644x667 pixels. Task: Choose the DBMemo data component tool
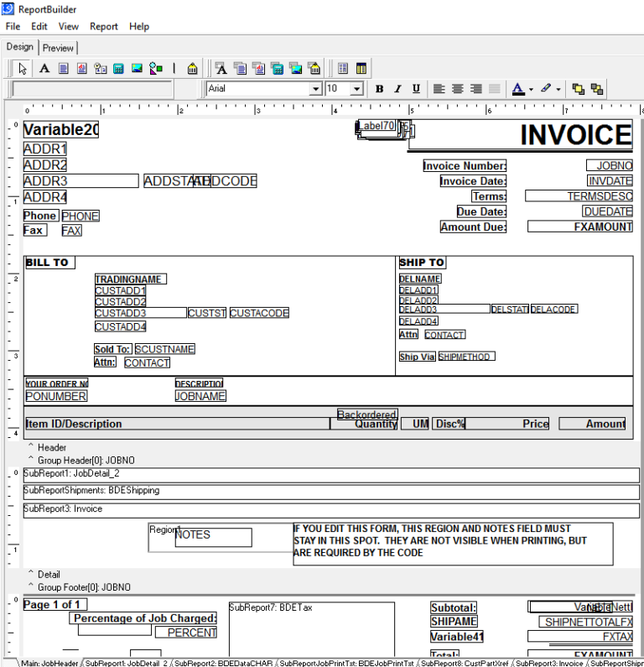pos(240,69)
